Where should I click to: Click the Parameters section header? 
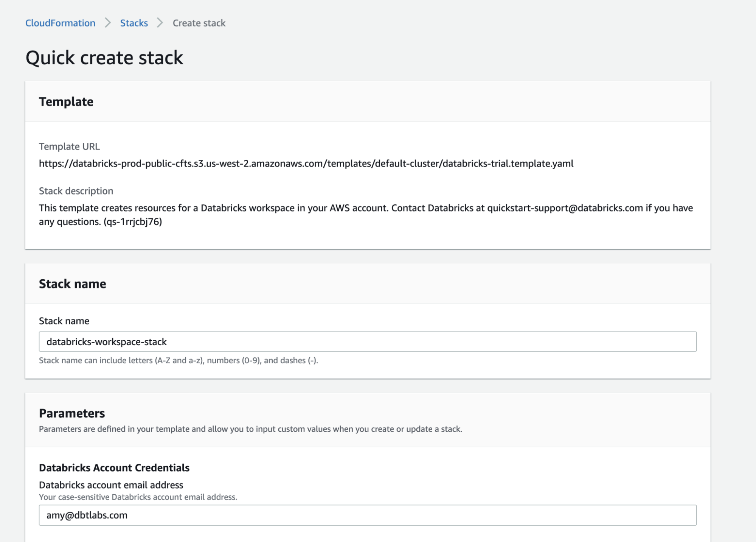[72, 413]
